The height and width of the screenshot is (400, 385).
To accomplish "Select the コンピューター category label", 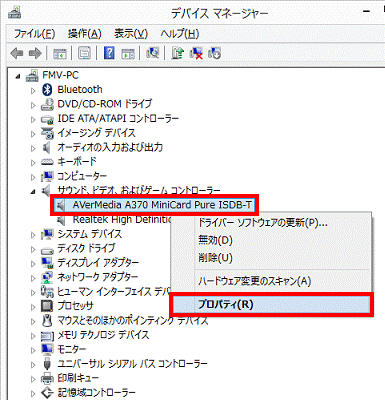I will point(82,176).
